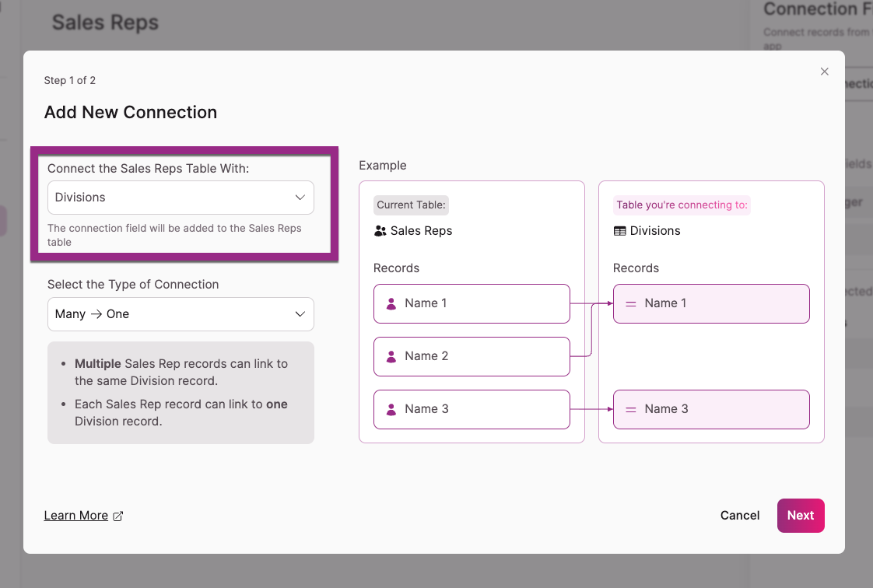Click the 'Table you're connecting to:' label
The image size is (873, 588).
(x=682, y=205)
